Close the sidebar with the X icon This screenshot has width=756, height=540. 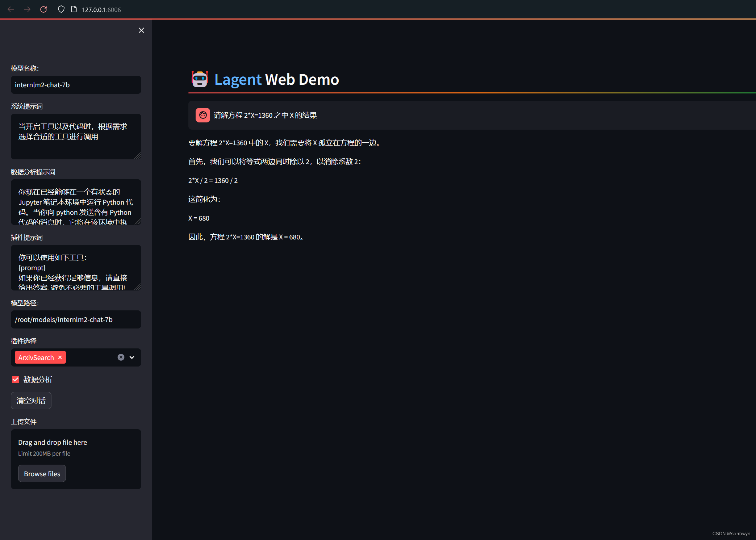[x=141, y=30]
